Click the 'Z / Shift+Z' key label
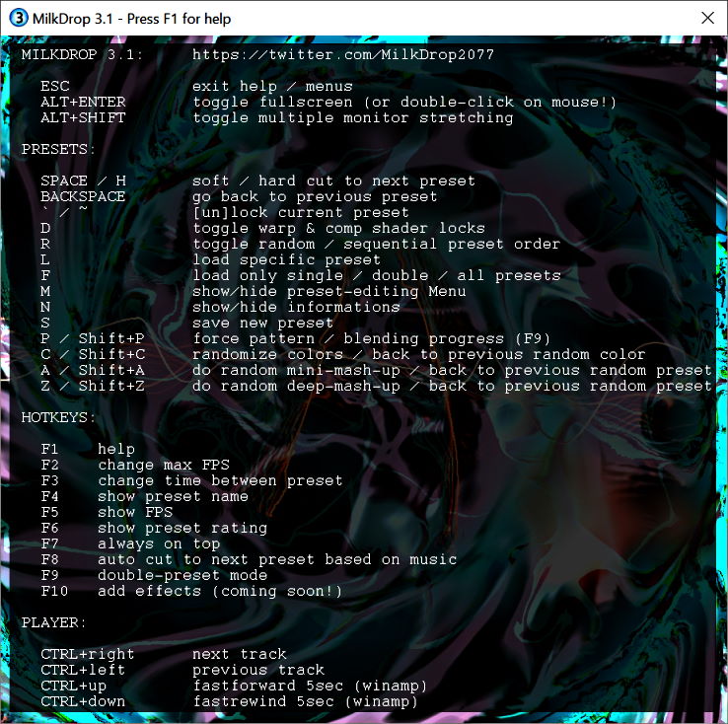 [93, 386]
